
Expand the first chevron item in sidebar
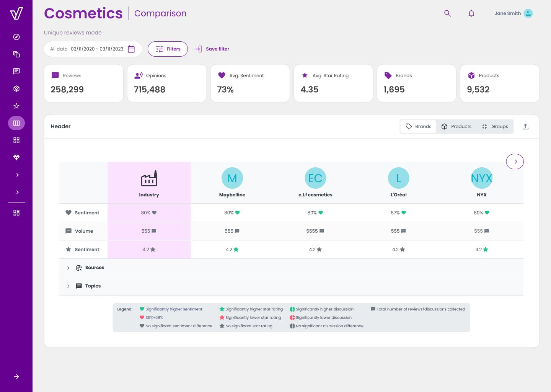click(17, 175)
